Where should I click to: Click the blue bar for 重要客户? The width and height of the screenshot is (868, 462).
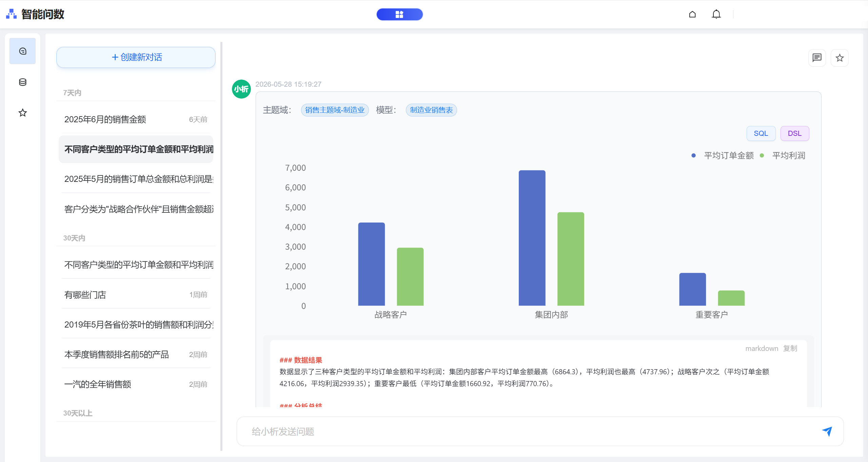pyautogui.click(x=692, y=289)
